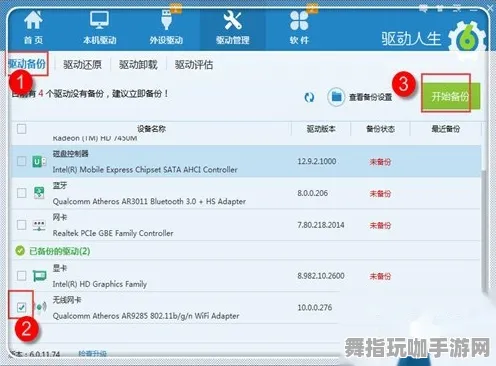The height and width of the screenshot is (366, 496).
Task: Open 本机驱动 monitor icon
Action: tap(99, 20)
